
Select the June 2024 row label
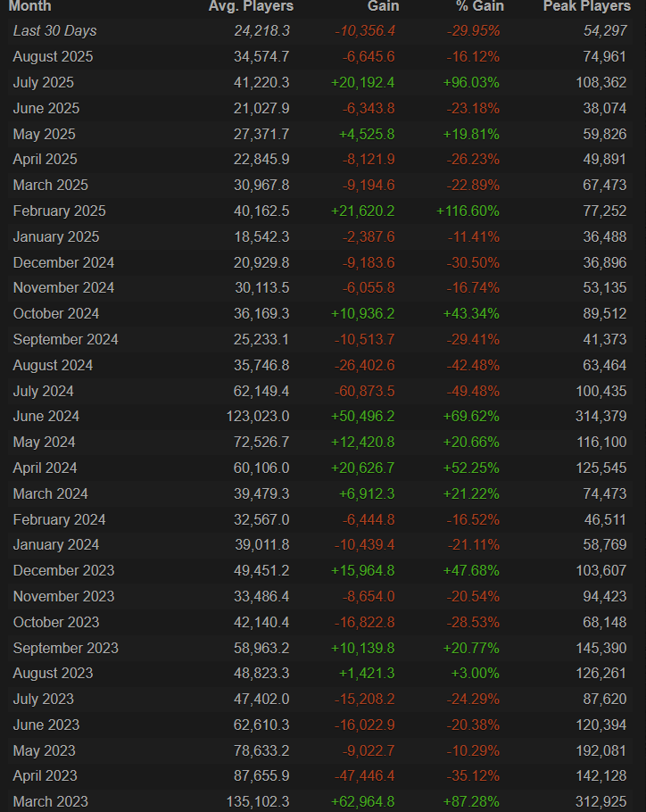click(46, 416)
